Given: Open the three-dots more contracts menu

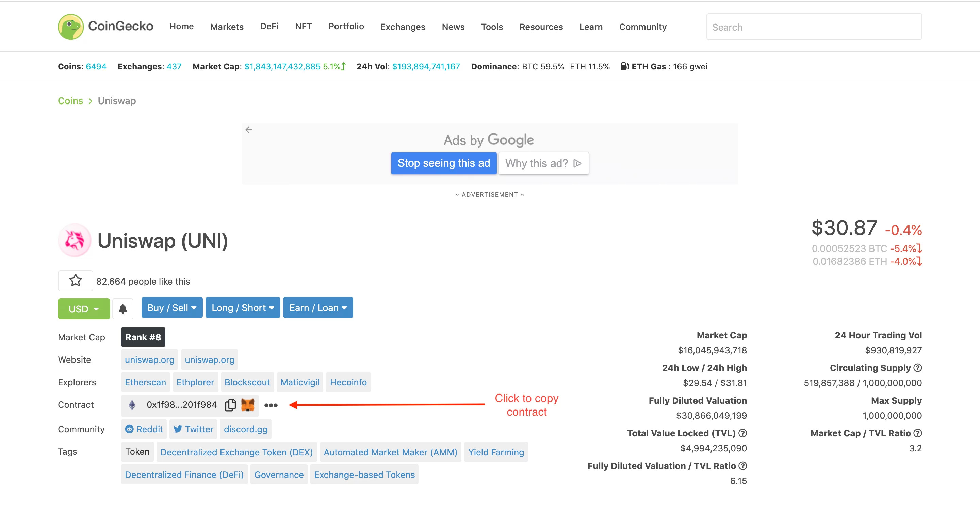Looking at the screenshot, I should pyautogui.click(x=271, y=405).
